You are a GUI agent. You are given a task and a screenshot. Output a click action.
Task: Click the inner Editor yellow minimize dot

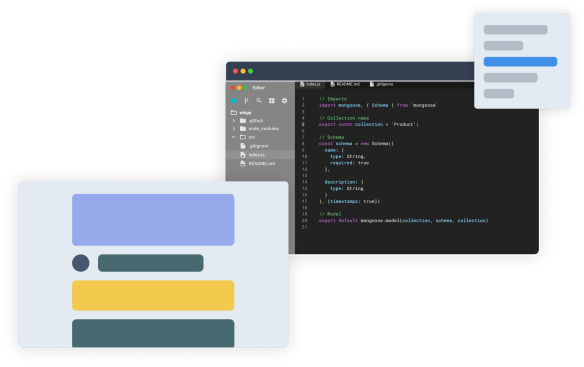tap(239, 88)
